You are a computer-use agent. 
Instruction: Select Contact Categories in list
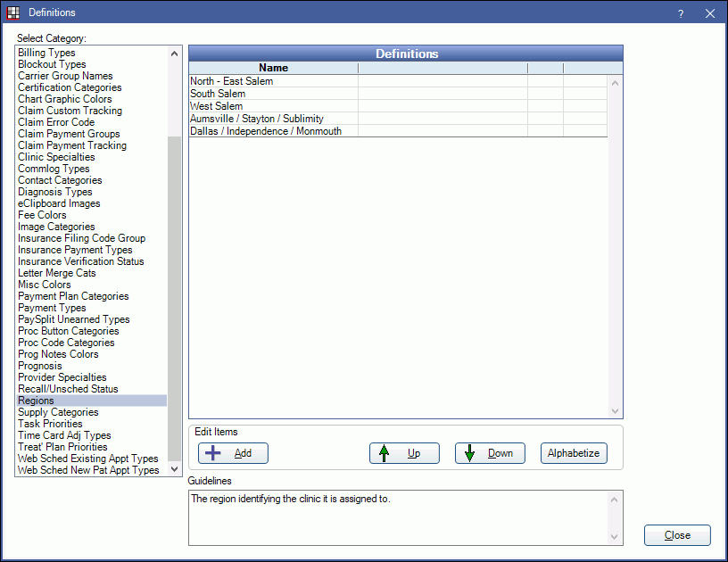pyautogui.click(x=92, y=180)
